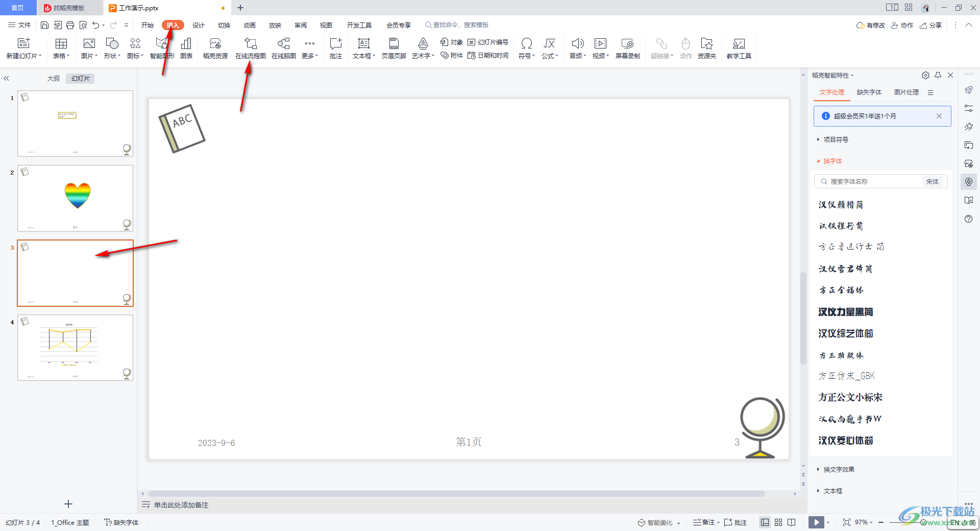Insert a new slide with 新建幻灯片 icon

pyautogui.click(x=24, y=49)
